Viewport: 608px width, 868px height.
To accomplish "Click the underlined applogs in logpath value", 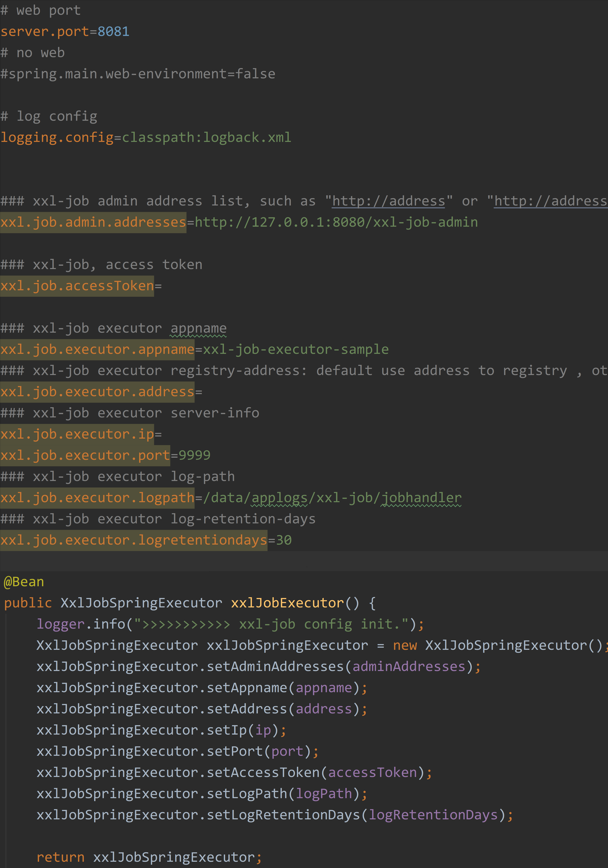I will (x=278, y=498).
